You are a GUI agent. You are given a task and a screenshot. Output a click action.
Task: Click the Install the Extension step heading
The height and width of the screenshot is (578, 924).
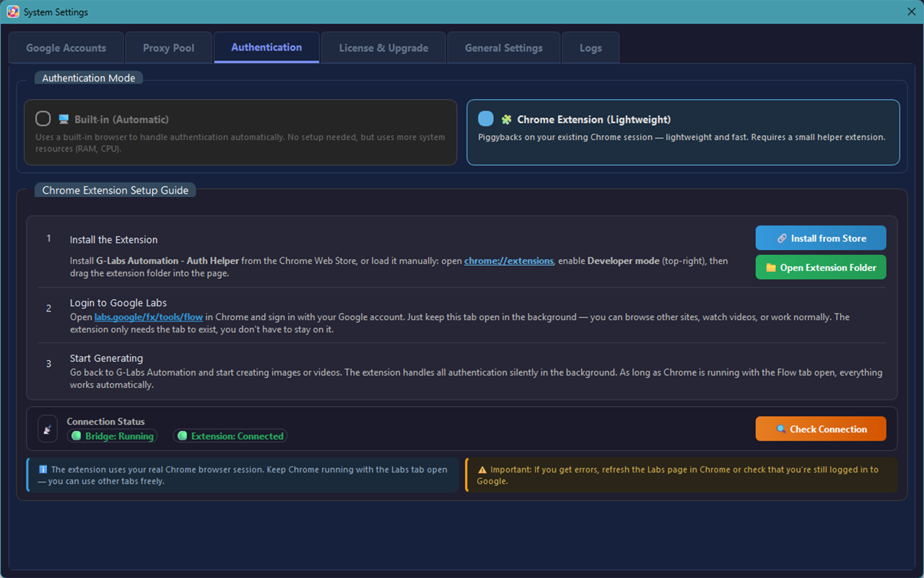click(x=113, y=240)
